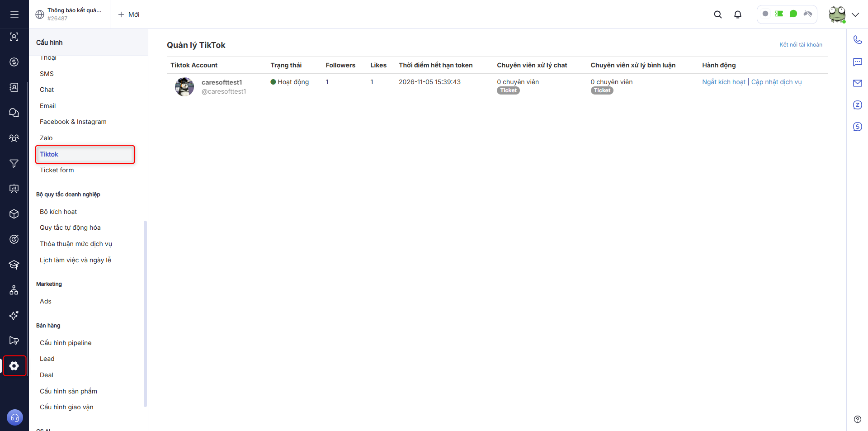Screen dimensions: 868x431
Task: Click the headset support icon
Action: click(14, 417)
